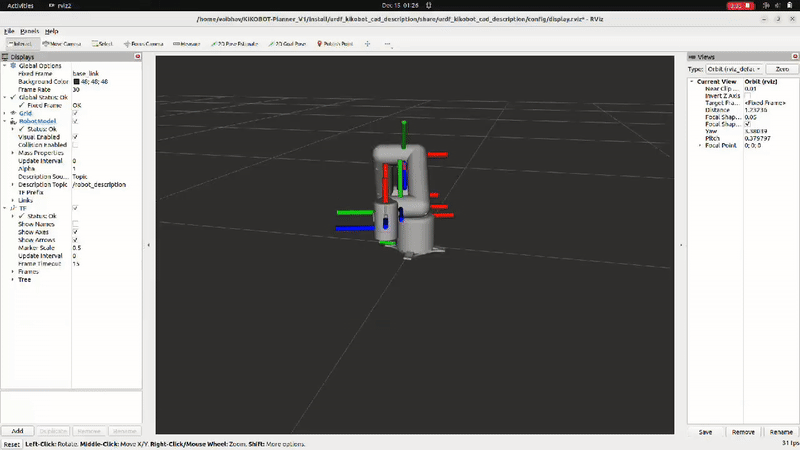Click the Activities button in top bar
This screenshot has height=450, width=800.
coord(21,4)
